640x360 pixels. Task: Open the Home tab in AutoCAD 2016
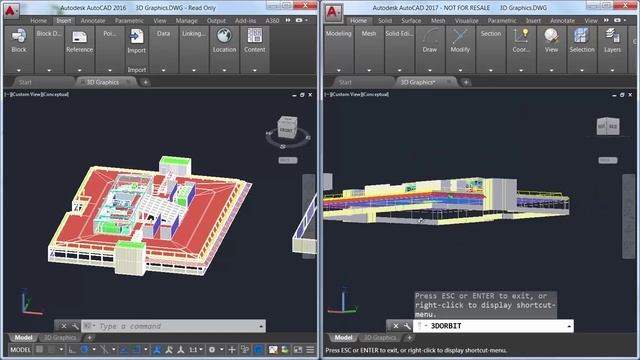(38, 20)
